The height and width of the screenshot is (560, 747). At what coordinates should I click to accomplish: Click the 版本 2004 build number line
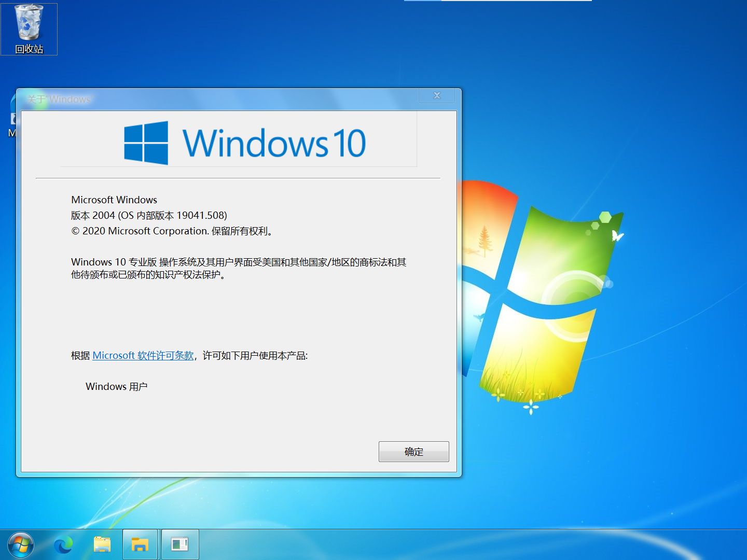click(149, 216)
